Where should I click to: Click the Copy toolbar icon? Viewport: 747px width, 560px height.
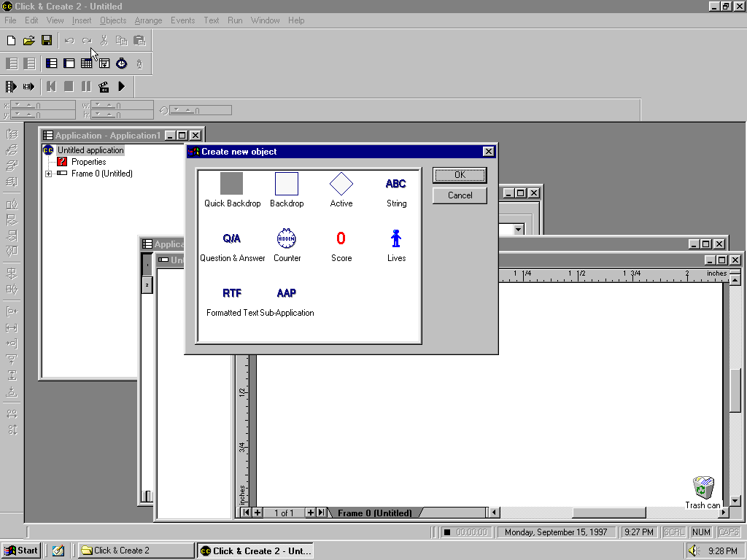click(122, 41)
